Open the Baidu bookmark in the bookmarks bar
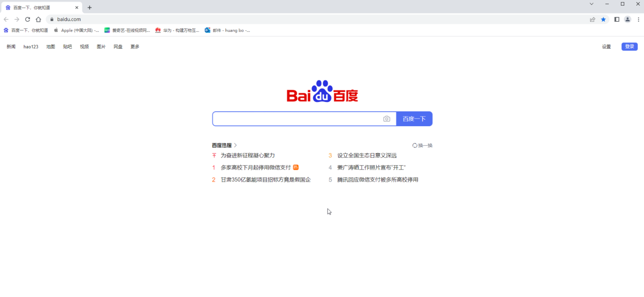 click(25, 30)
